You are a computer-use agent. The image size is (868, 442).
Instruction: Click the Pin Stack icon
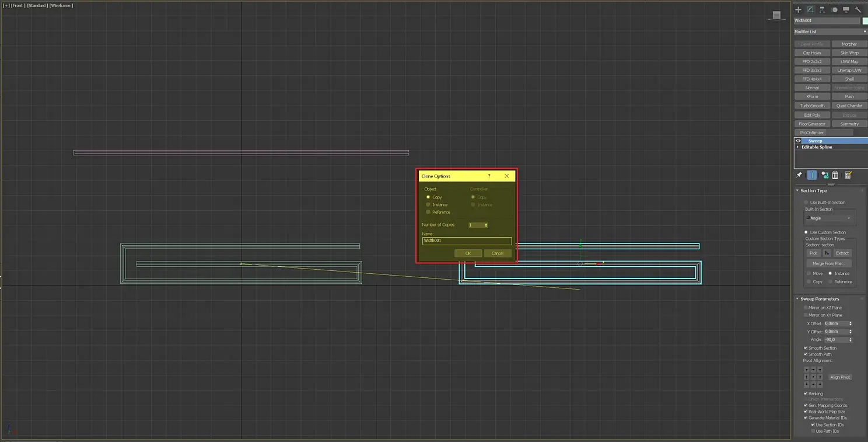tap(799, 175)
